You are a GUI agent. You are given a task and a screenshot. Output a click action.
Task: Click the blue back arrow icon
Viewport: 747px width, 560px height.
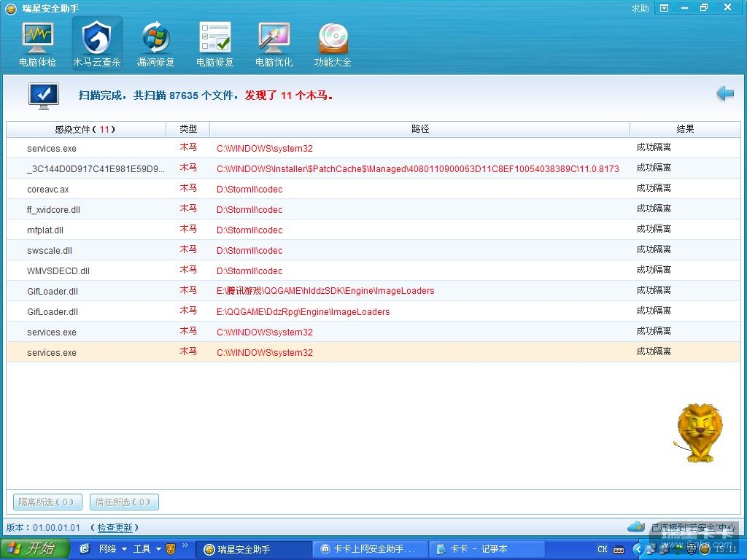724,93
